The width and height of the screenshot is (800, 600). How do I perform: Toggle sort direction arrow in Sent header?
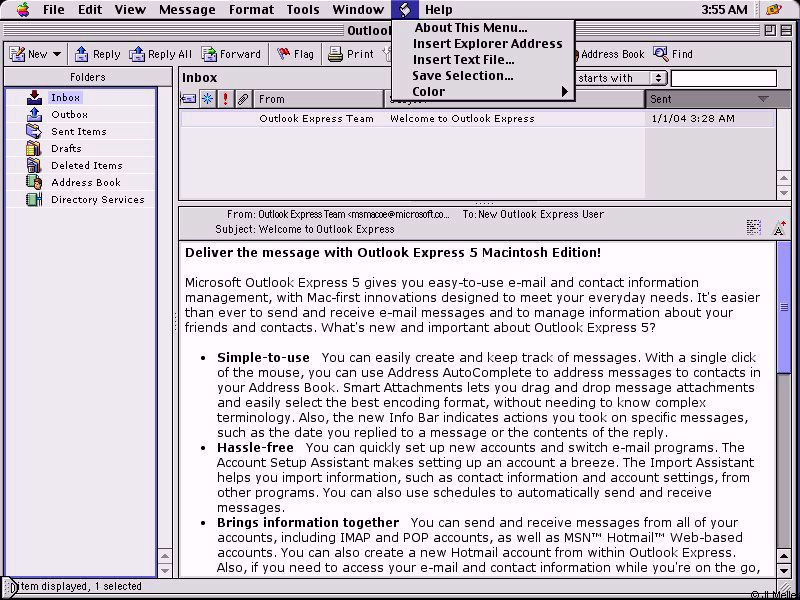[x=763, y=99]
